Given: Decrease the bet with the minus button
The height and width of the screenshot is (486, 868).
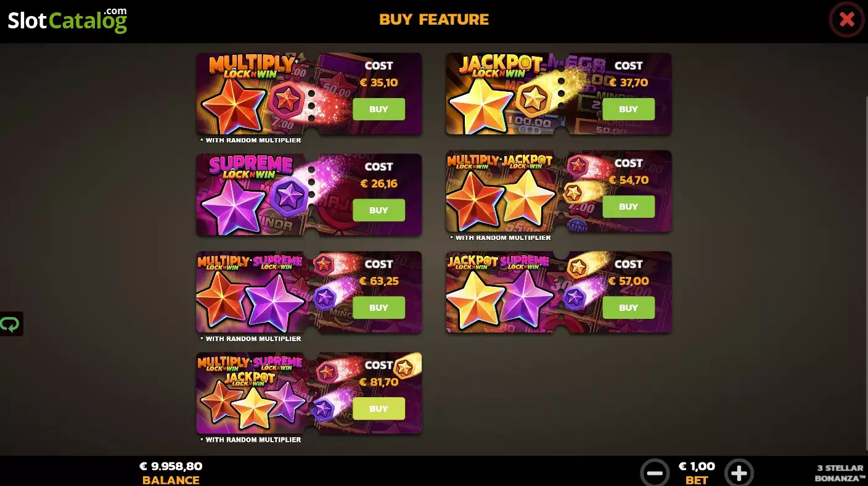Looking at the screenshot, I should pyautogui.click(x=655, y=473).
